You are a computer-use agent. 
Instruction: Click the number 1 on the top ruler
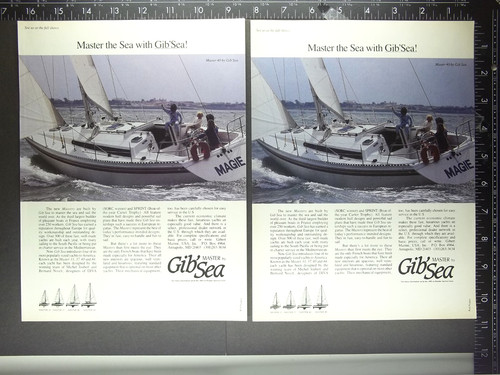[449, 11]
